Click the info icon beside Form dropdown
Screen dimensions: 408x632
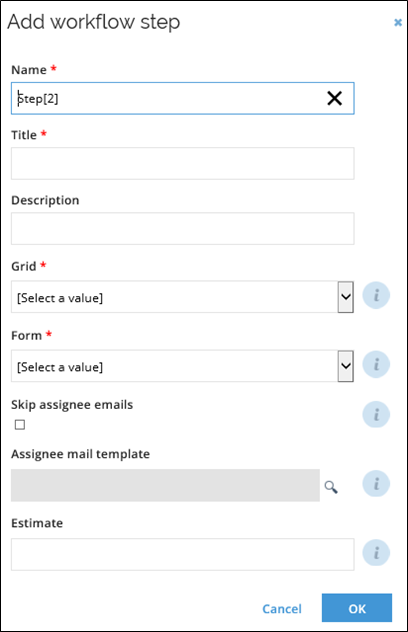(376, 364)
